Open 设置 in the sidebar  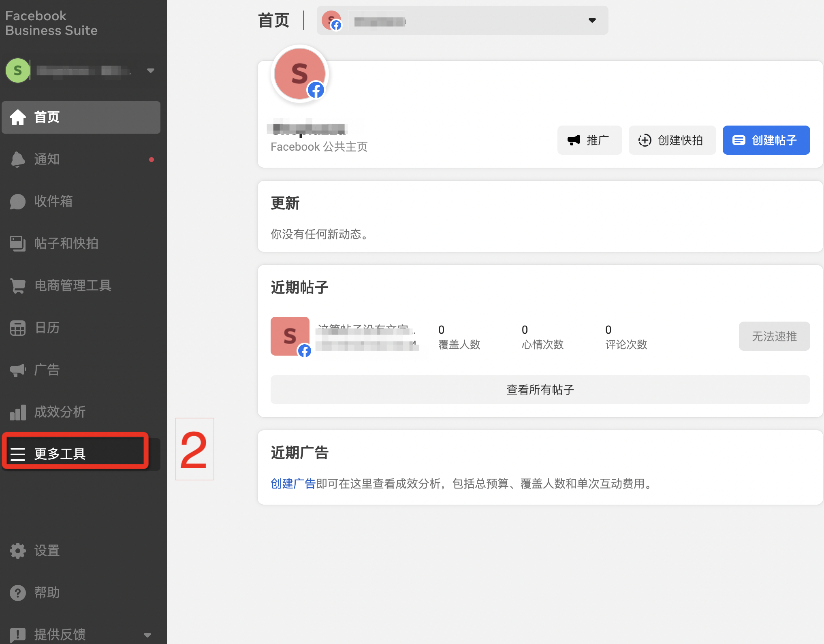[81, 551]
